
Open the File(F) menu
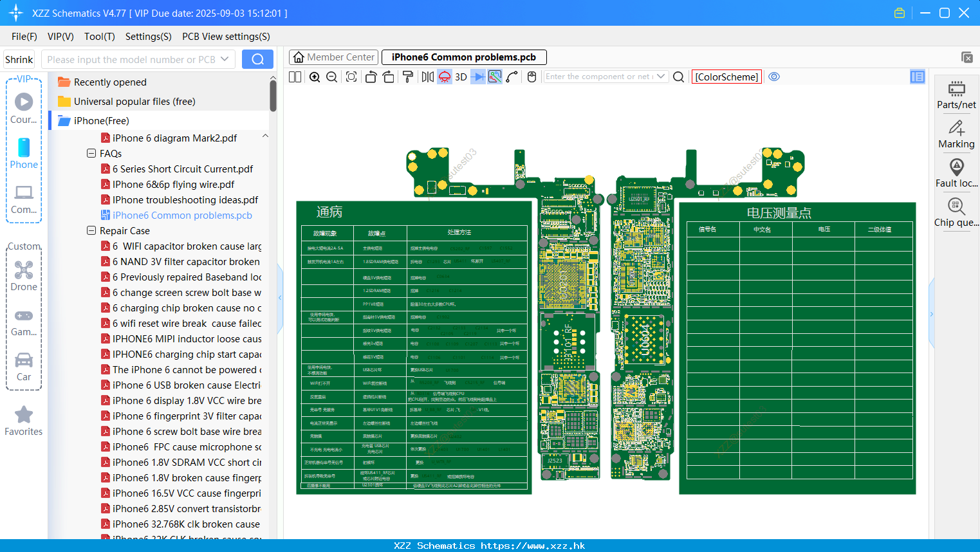click(x=24, y=37)
